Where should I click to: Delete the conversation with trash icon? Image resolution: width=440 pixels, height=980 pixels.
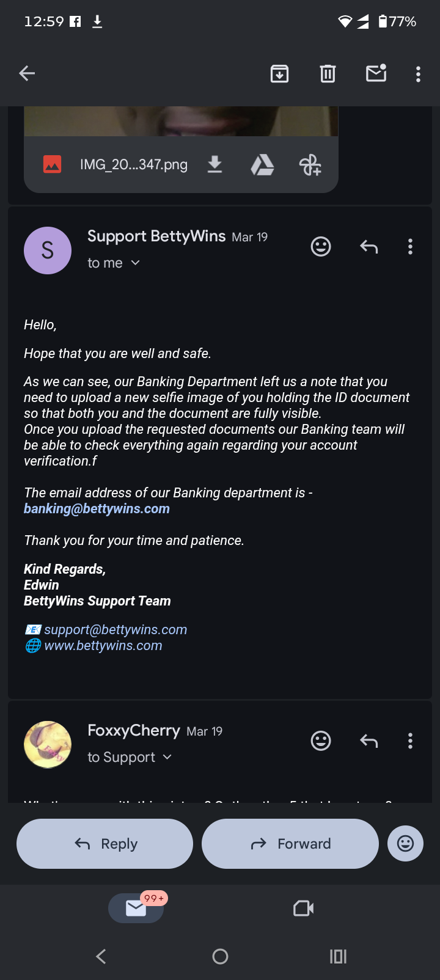328,74
